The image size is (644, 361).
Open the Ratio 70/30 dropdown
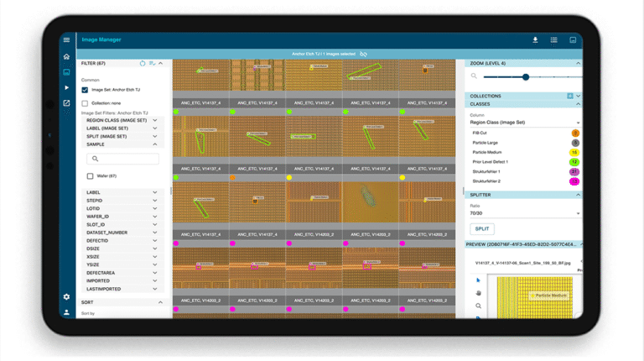[x=524, y=213]
